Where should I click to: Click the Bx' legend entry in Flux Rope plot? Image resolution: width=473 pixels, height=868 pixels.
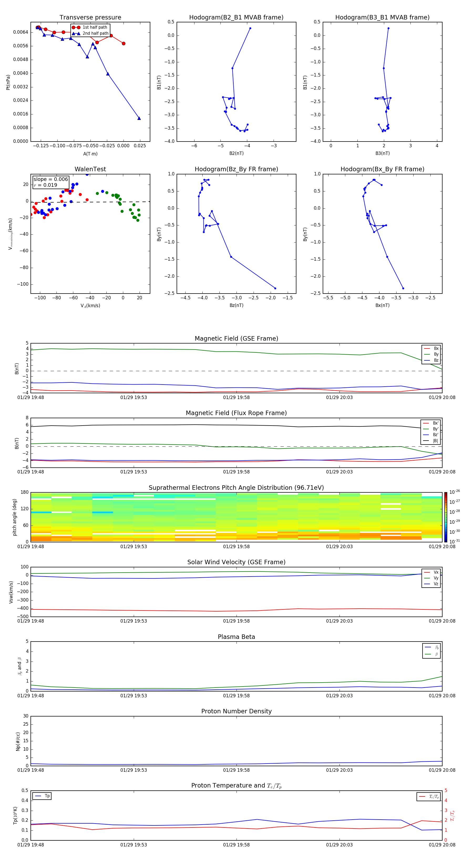[x=431, y=423]
